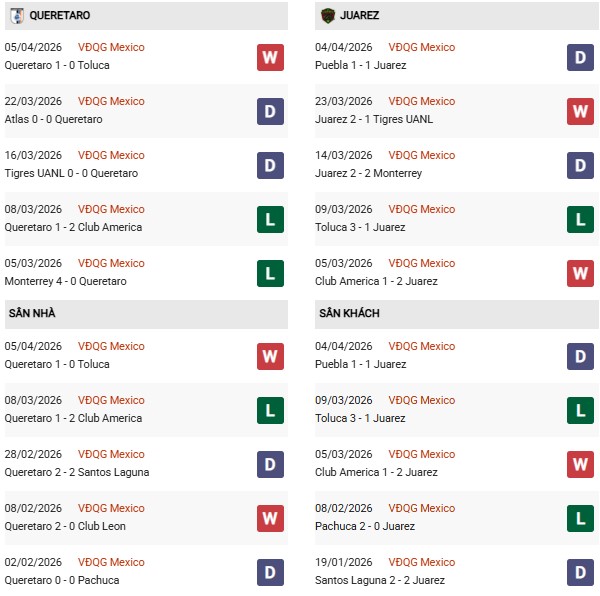Screen dimensions: 600x596
Task: Click D badge for Santos Laguna 2 - 2 Juarez
Action: coord(580,572)
